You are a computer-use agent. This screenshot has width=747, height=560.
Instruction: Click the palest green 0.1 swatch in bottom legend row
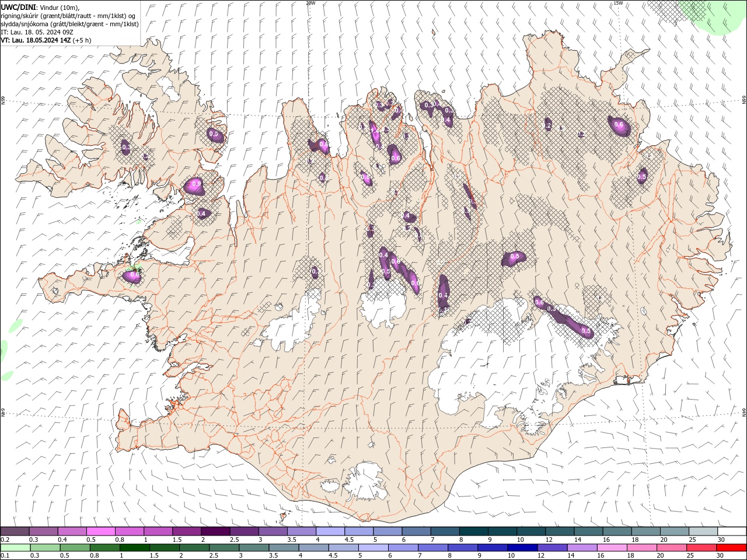[x=15, y=548]
